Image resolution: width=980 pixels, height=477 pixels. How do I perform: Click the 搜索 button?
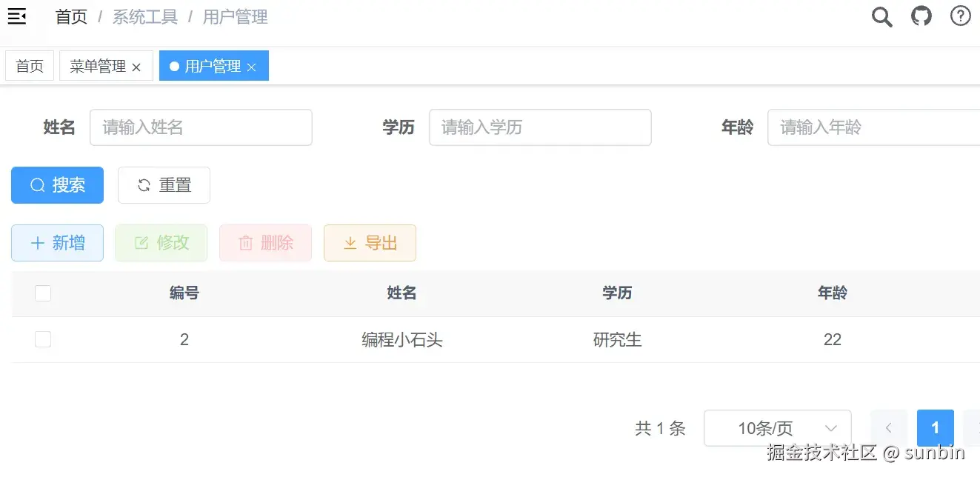[x=57, y=185]
